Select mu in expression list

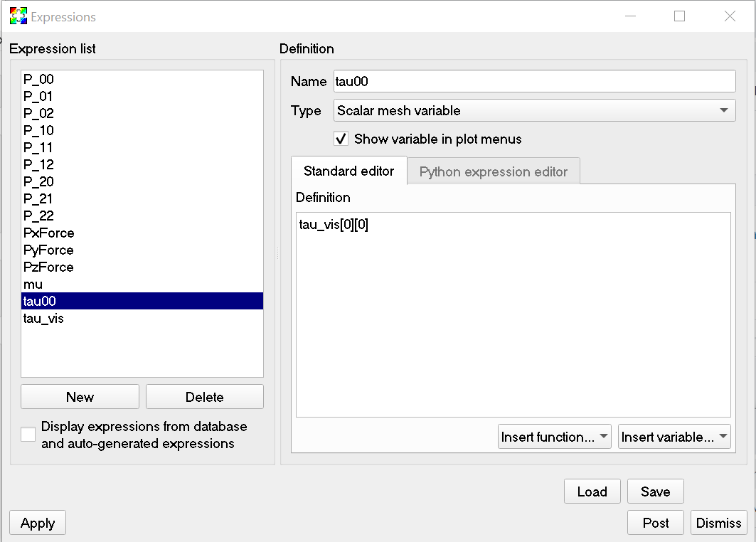(142, 284)
